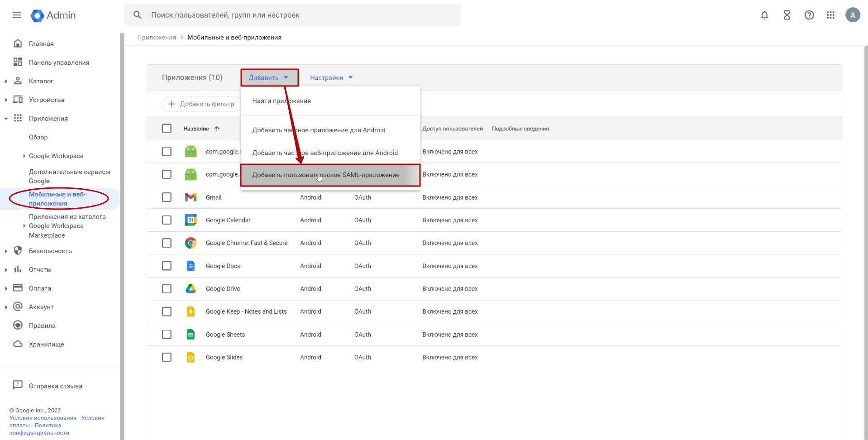The width and height of the screenshot is (868, 440).
Task: Select Найти приложения from the menu
Action: click(x=281, y=101)
